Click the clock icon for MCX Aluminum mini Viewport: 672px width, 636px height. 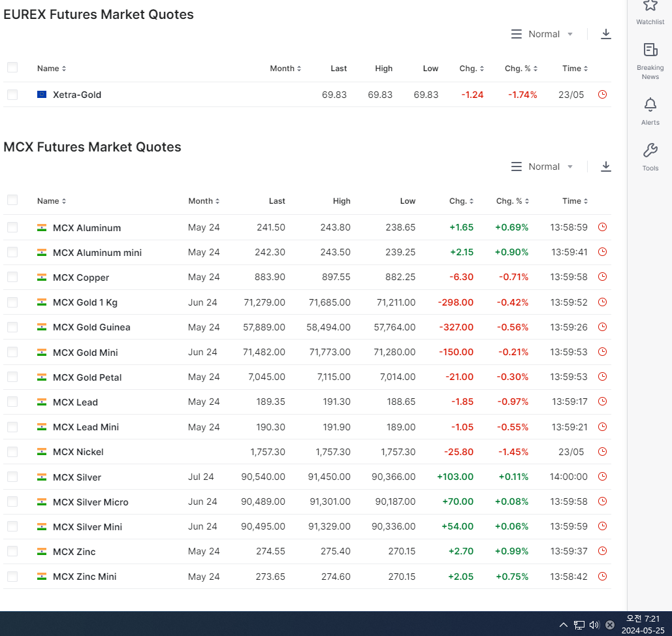602,252
